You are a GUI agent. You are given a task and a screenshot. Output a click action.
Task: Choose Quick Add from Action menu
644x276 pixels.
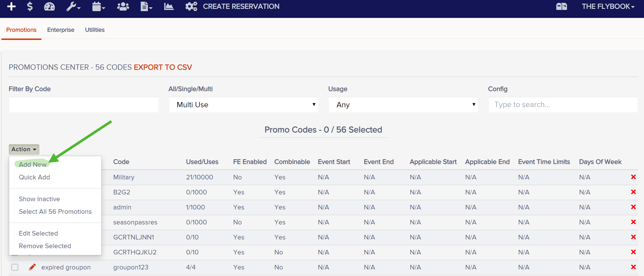(35, 177)
